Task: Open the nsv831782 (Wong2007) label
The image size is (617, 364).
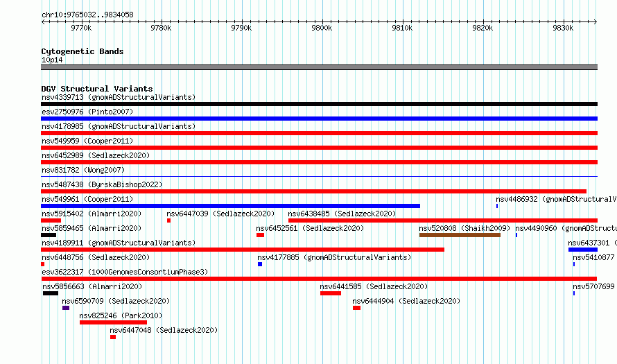Action: click(x=83, y=170)
